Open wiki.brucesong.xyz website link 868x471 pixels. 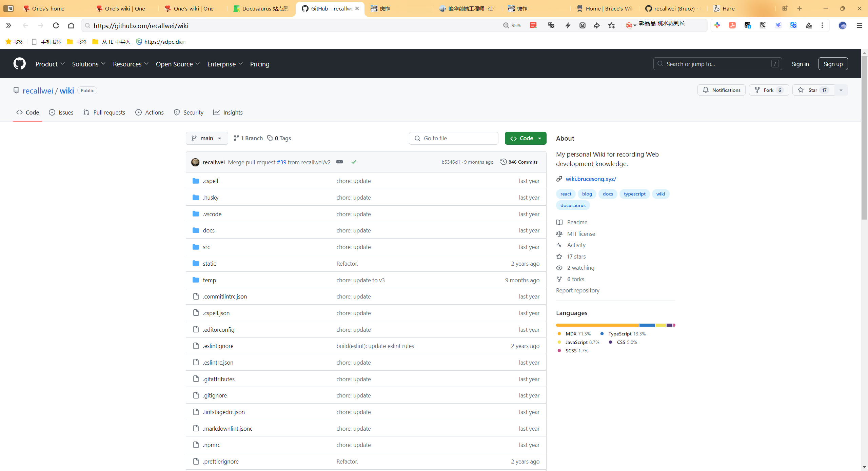click(x=591, y=179)
